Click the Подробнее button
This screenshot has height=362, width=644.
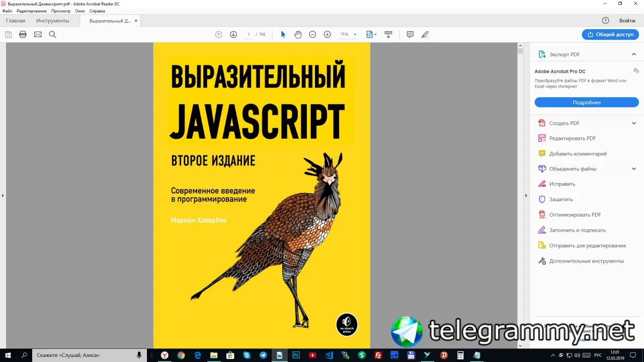point(587,103)
